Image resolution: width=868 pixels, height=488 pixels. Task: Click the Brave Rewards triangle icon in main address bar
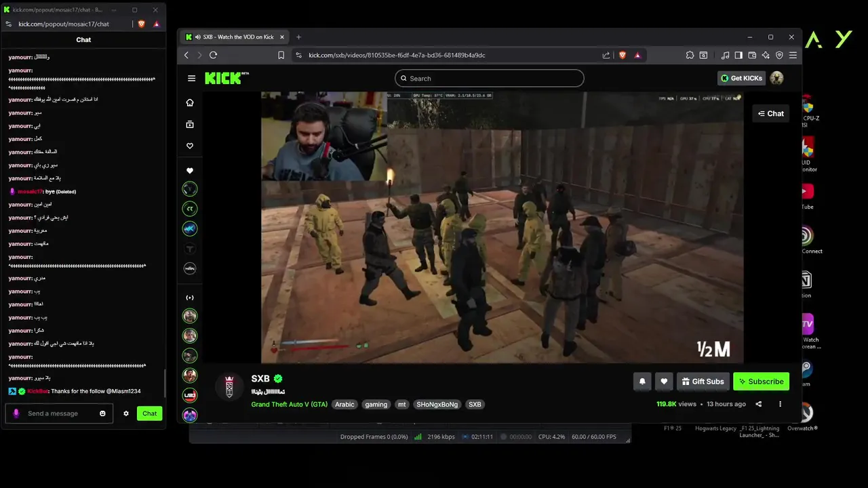tap(637, 55)
